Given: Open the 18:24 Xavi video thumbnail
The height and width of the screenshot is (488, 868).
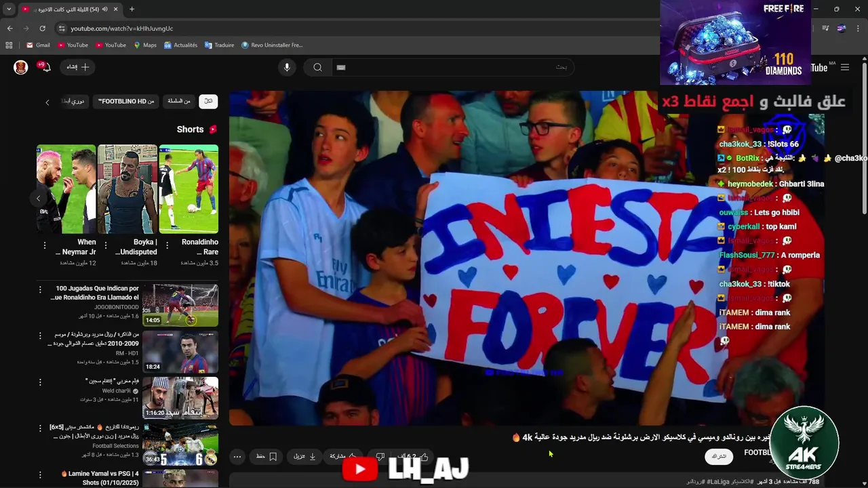Looking at the screenshot, I should [x=180, y=352].
